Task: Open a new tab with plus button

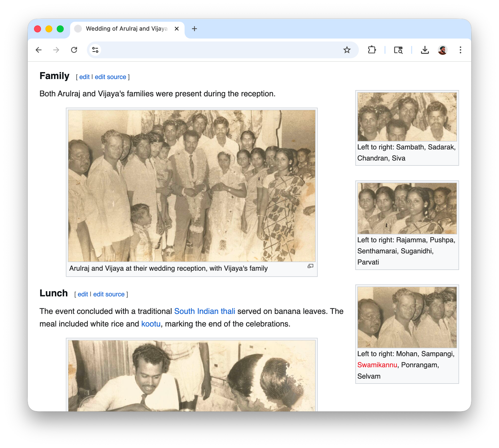Action: (x=194, y=29)
